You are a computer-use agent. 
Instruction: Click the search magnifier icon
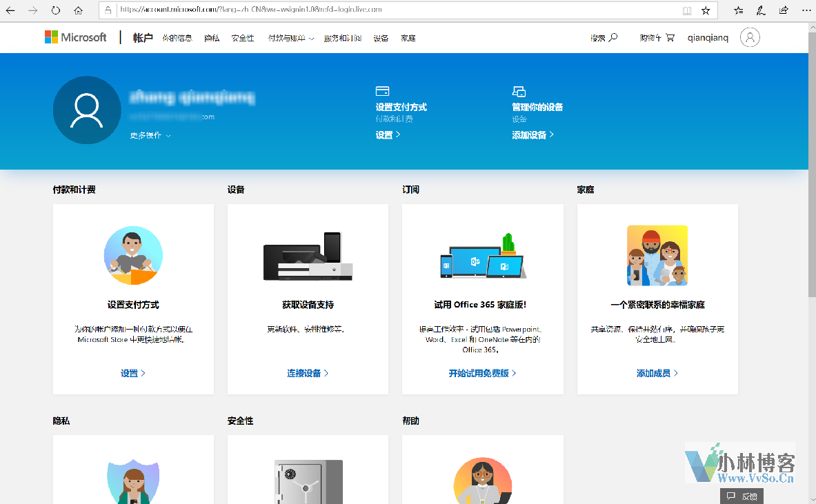pos(613,37)
